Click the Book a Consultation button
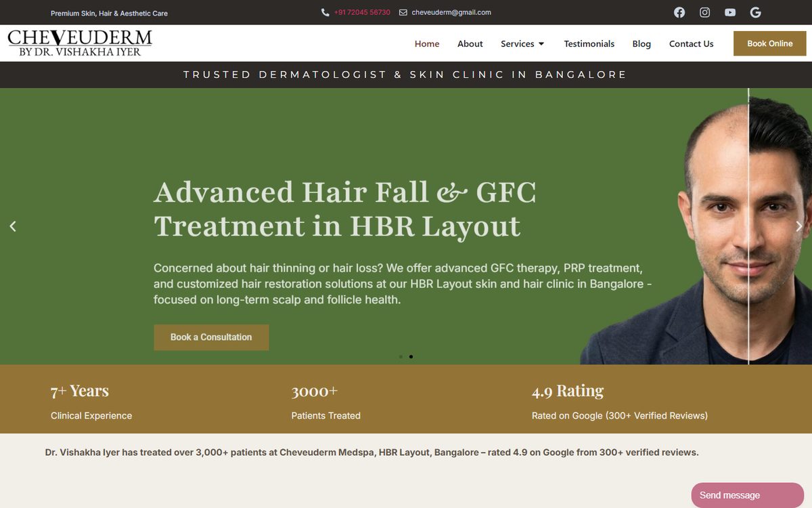The width and height of the screenshot is (812, 508). [211, 337]
